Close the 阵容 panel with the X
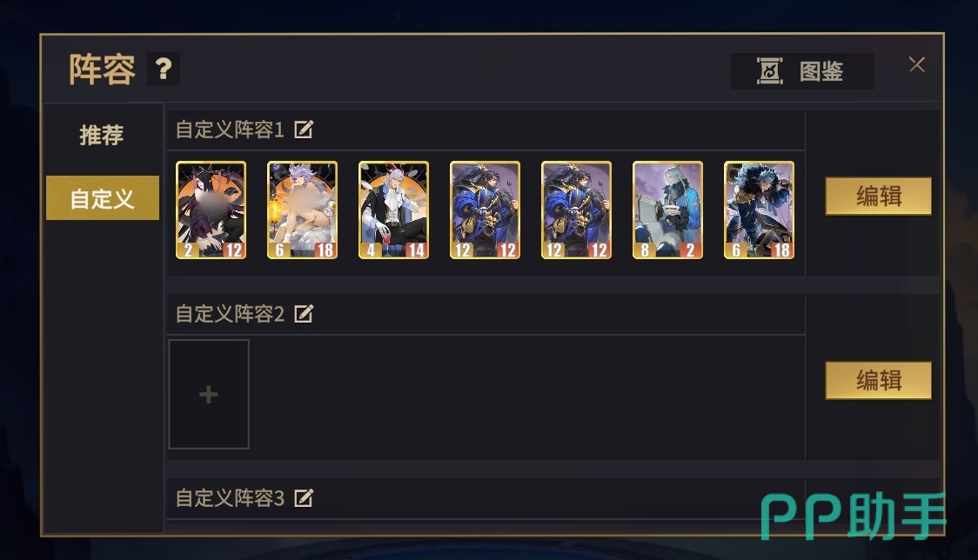The width and height of the screenshot is (978, 560). pyautogui.click(x=916, y=64)
